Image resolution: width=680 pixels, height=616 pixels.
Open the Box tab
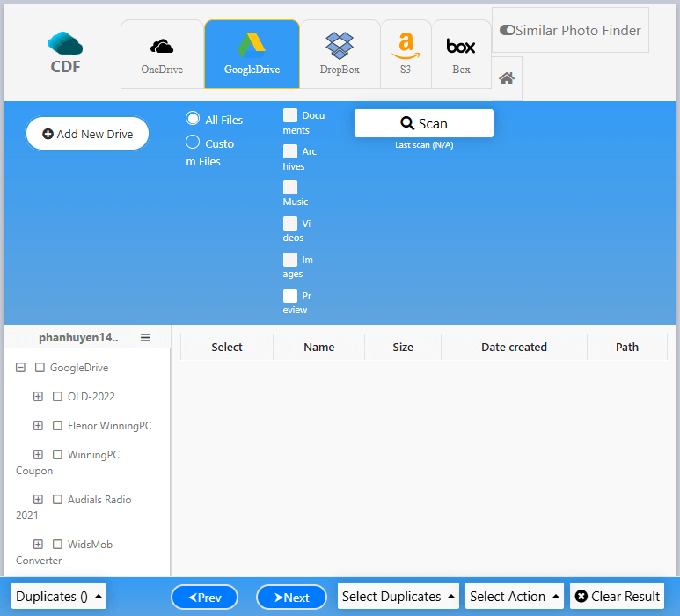pyautogui.click(x=461, y=55)
